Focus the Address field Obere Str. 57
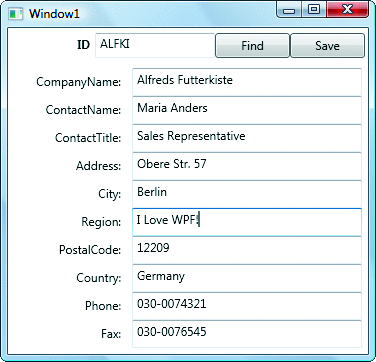Viewport: 376px width, 362px height. [247, 166]
